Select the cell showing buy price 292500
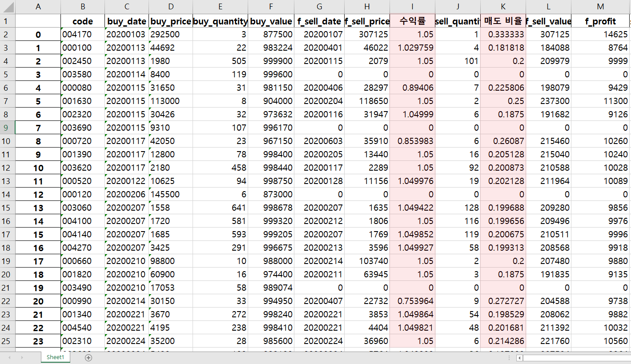The height and width of the screenshot is (364, 631). pos(171,34)
